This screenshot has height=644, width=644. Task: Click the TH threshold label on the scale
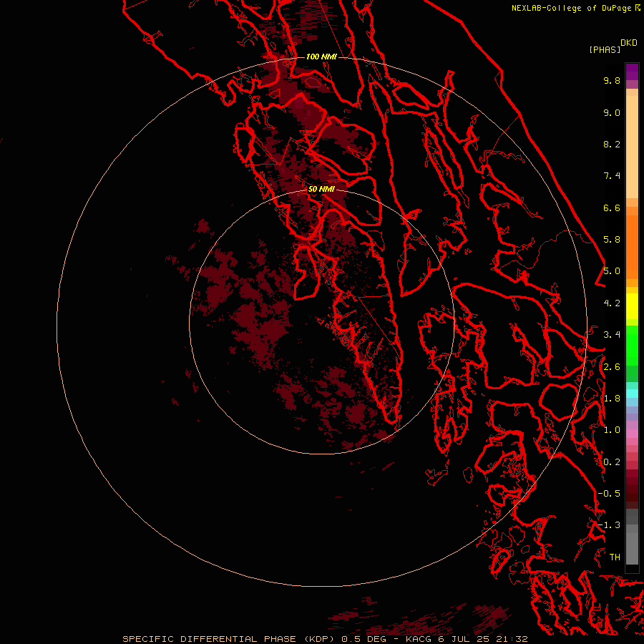pos(615,557)
